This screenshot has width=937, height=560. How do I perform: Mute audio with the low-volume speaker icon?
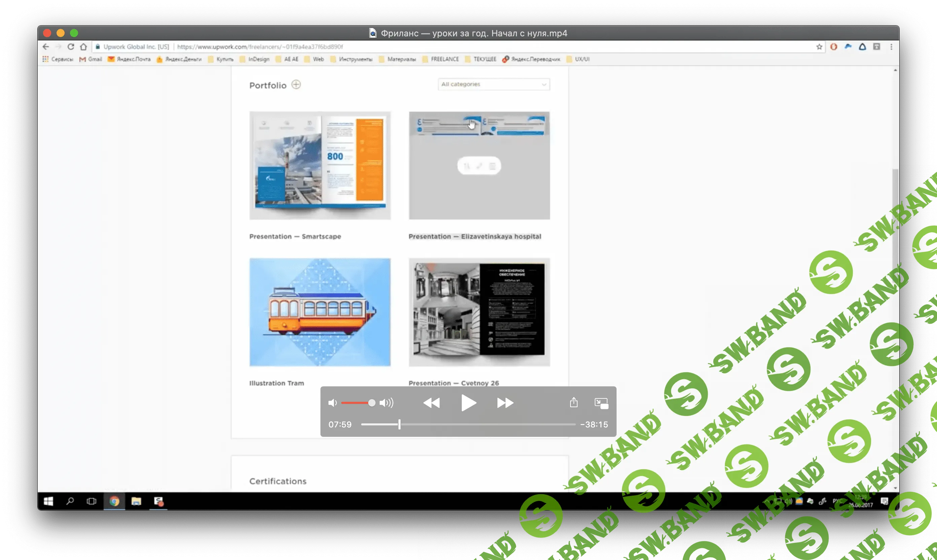(333, 403)
